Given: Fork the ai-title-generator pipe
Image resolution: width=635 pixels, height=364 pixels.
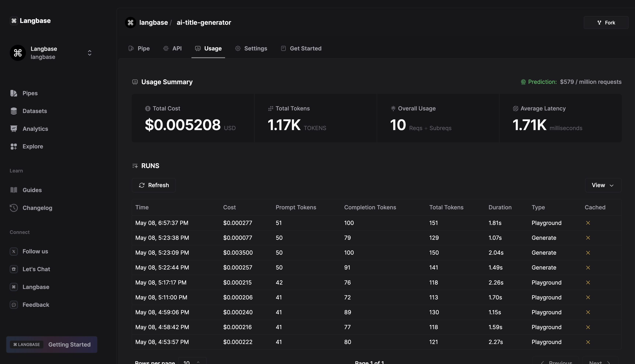Looking at the screenshot, I should pos(606,23).
